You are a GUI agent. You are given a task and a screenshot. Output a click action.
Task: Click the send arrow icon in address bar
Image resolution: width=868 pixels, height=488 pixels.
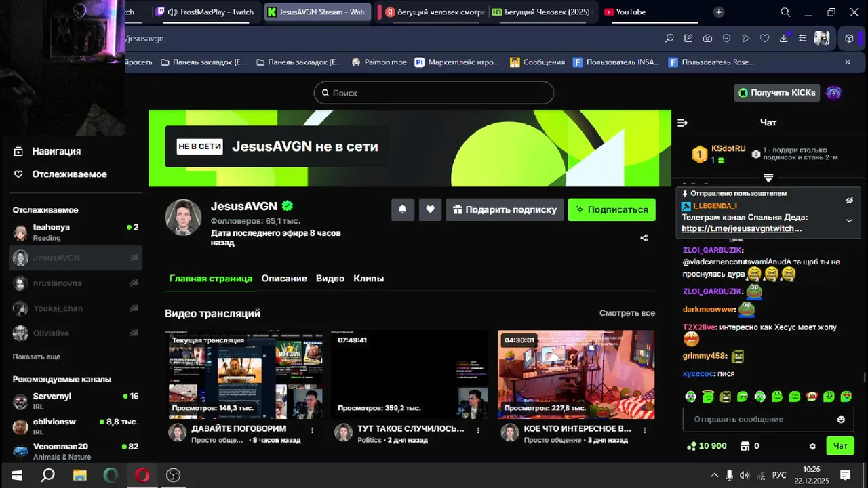click(745, 39)
